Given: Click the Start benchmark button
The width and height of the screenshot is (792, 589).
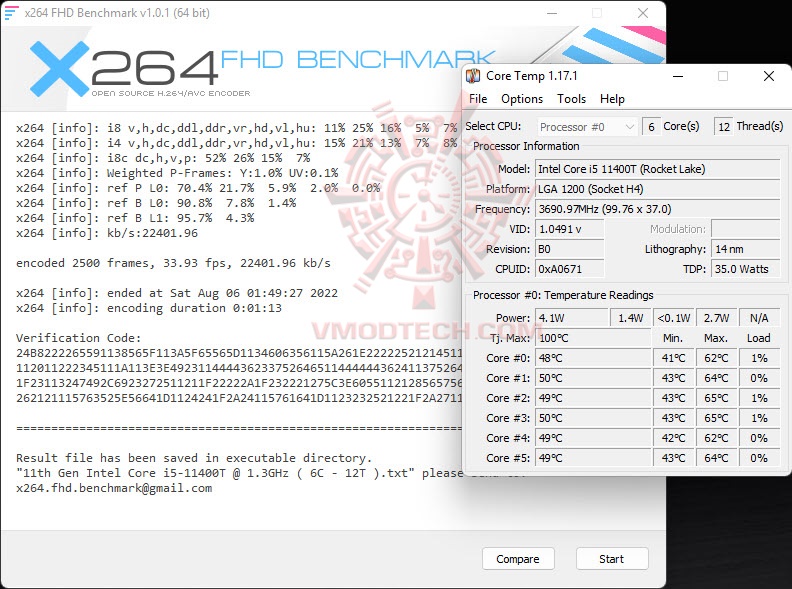Looking at the screenshot, I should (x=612, y=559).
